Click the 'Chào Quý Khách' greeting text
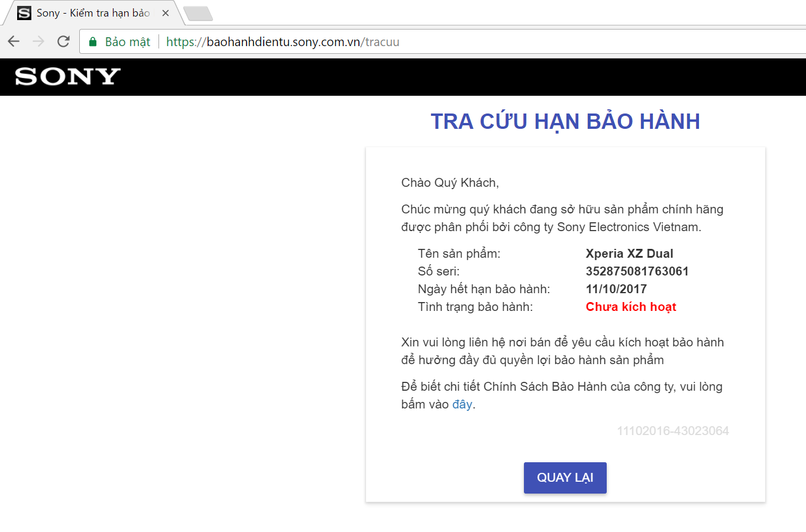The image size is (806, 532). click(450, 183)
